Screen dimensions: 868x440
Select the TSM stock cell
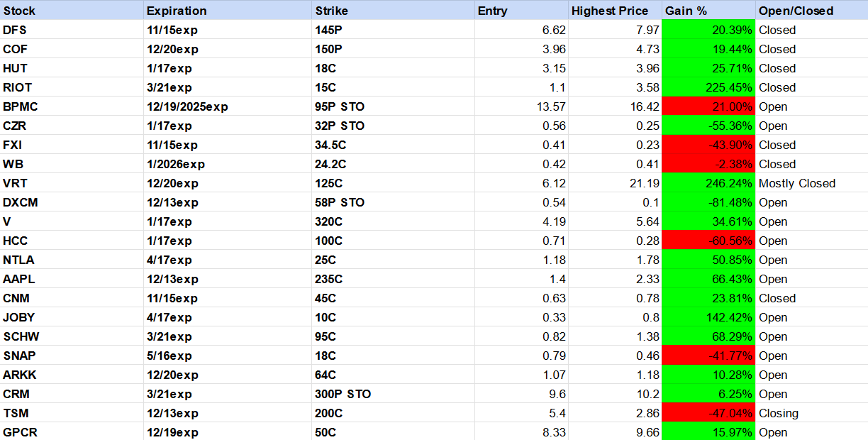72,413
